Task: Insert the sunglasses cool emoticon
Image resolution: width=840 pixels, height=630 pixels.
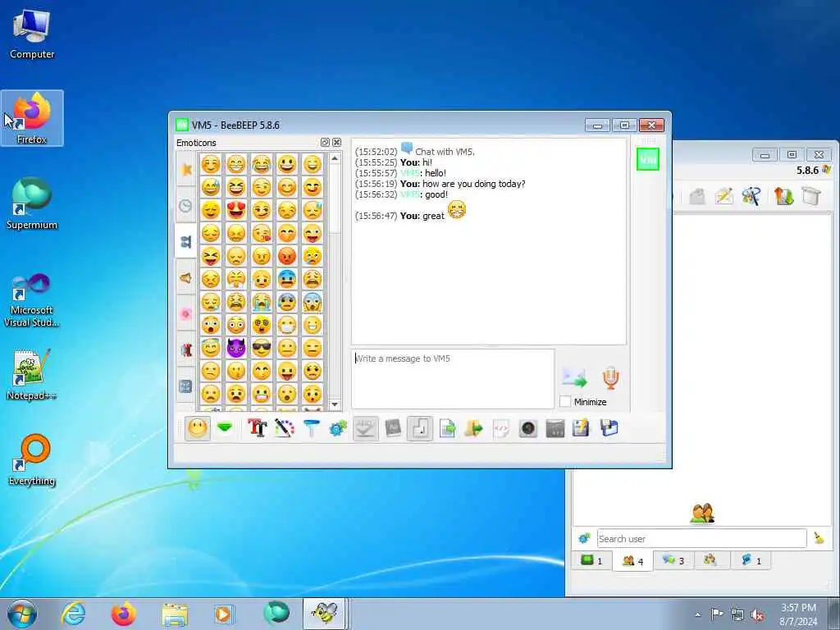Action: (262, 348)
